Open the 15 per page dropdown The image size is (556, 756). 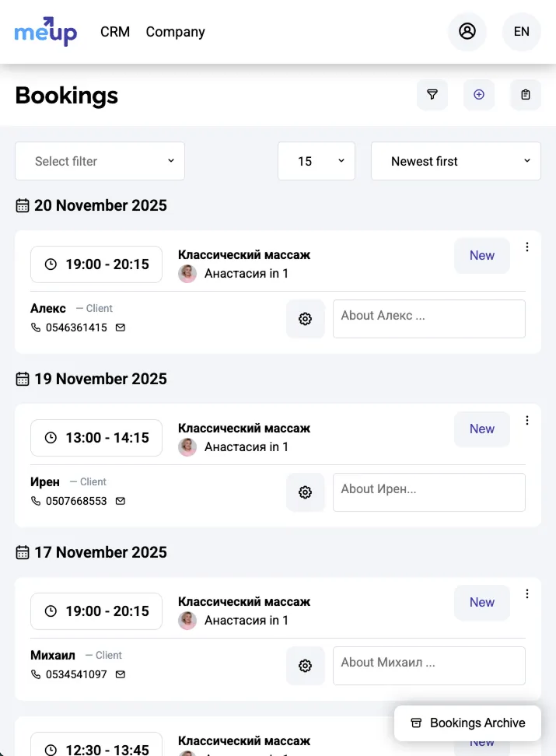pyautogui.click(x=316, y=161)
